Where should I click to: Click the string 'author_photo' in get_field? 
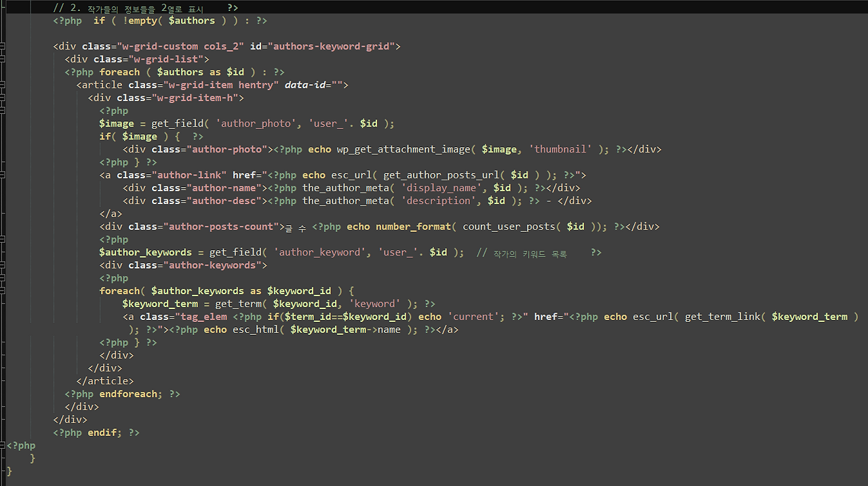tap(256, 123)
